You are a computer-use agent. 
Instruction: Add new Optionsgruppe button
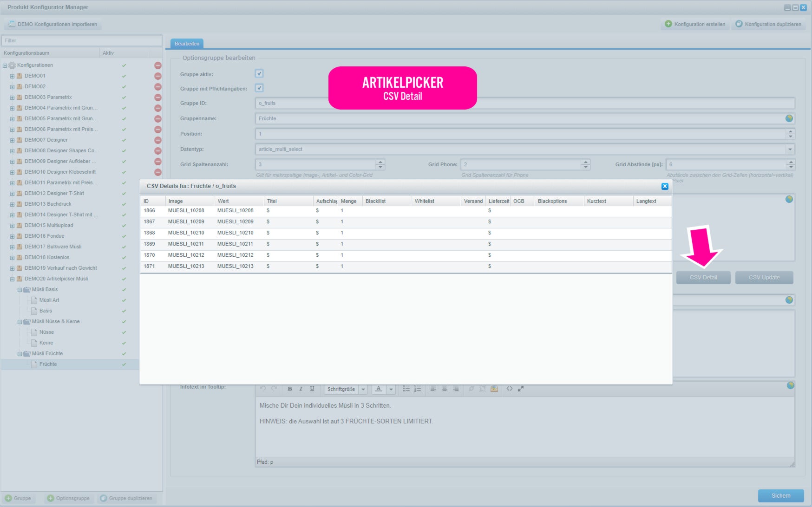tap(68, 498)
